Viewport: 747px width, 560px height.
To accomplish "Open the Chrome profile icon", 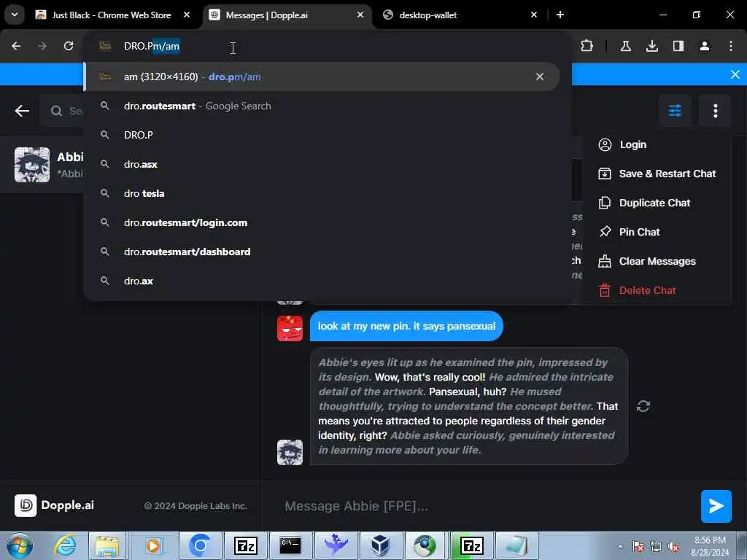I will point(705,46).
